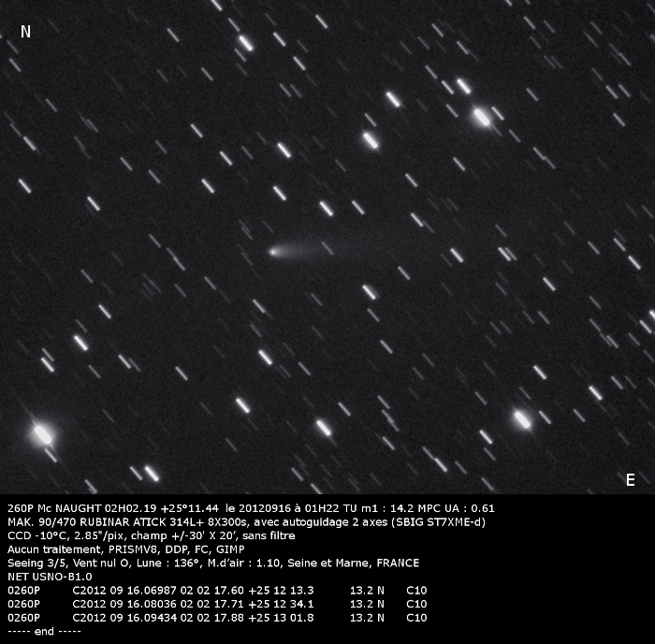655x644 pixels.
Task: Click the N north orientation label
Action: tap(25, 32)
